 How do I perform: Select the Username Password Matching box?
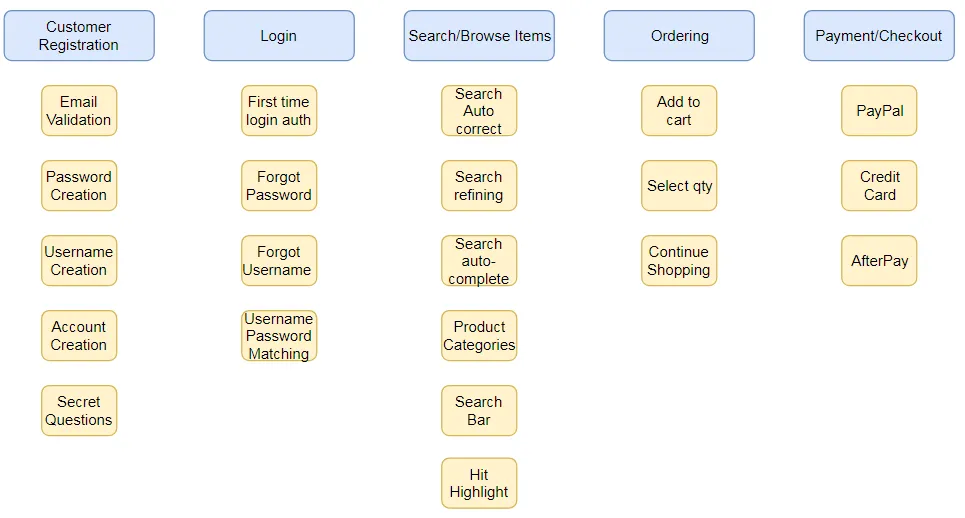tap(279, 336)
